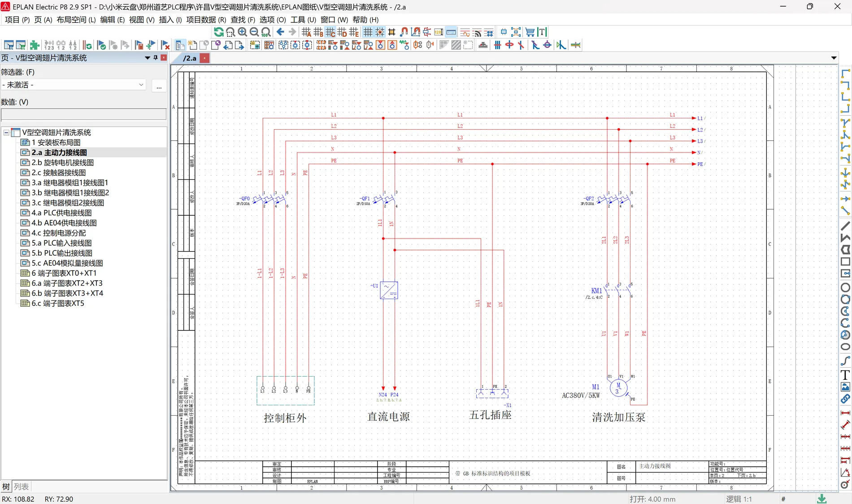Toggle snap to grid button
Screen dimensions: 852x504
pos(380,32)
